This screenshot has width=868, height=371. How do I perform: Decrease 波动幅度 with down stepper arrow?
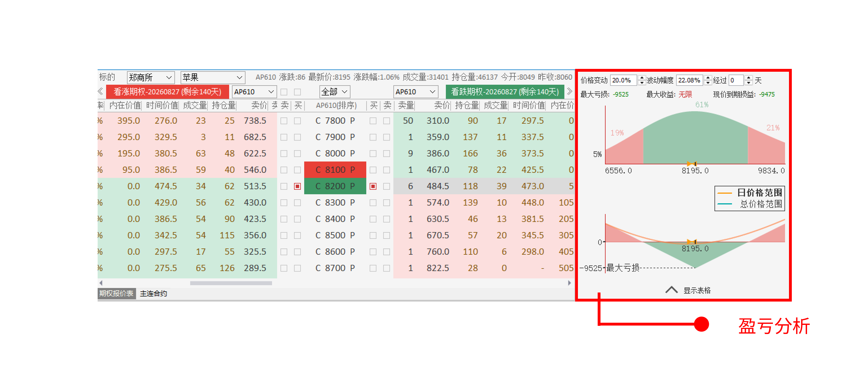tap(708, 83)
